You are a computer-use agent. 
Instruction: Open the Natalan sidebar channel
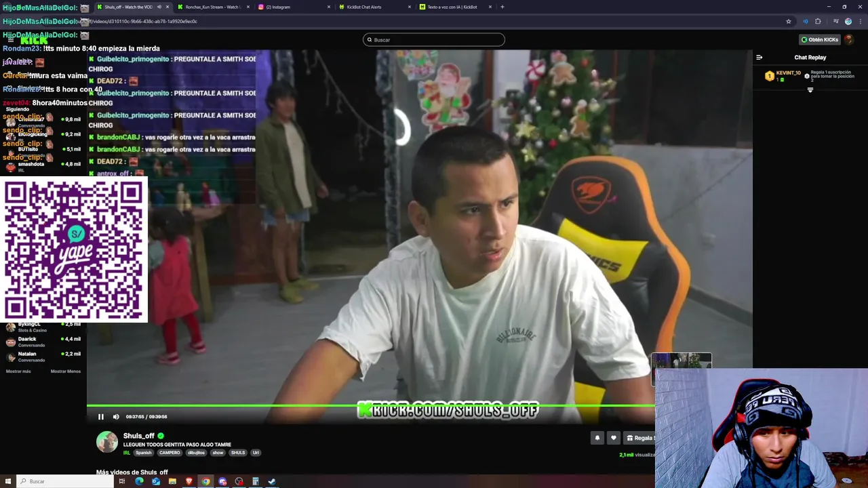[x=43, y=357]
